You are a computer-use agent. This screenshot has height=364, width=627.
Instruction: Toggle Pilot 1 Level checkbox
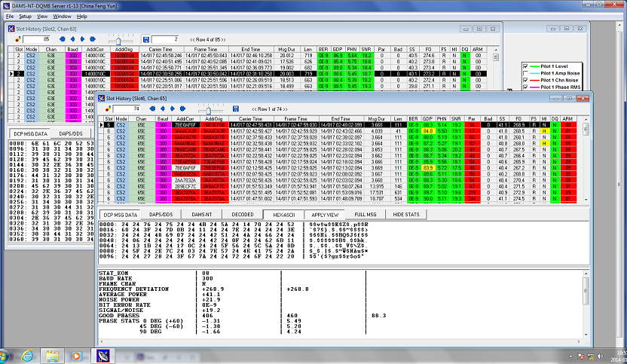525,66
